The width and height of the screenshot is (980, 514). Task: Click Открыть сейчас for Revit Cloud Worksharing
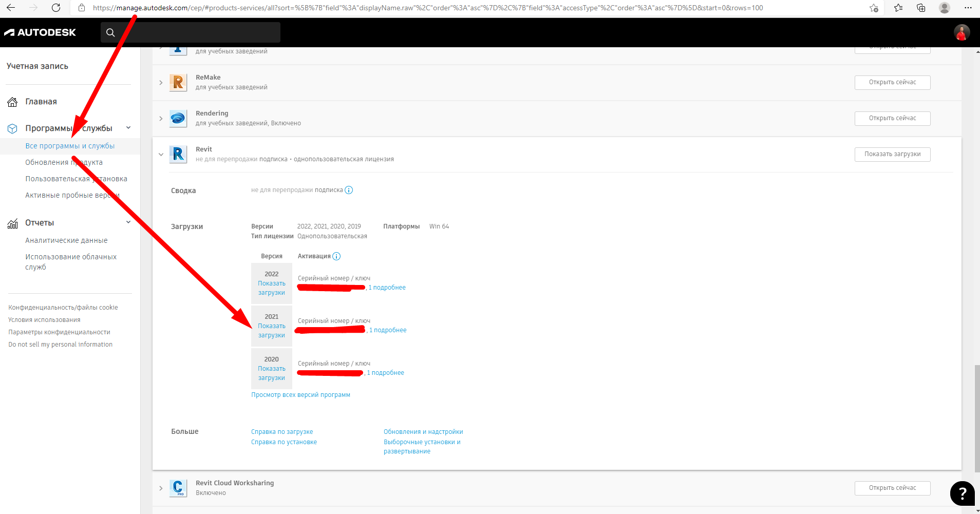[x=892, y=488]
